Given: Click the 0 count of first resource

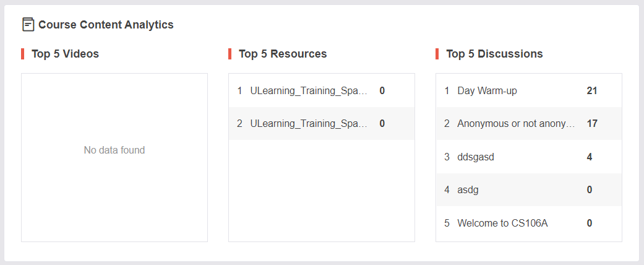Looking at the screenshot, I should click(382, 91).
